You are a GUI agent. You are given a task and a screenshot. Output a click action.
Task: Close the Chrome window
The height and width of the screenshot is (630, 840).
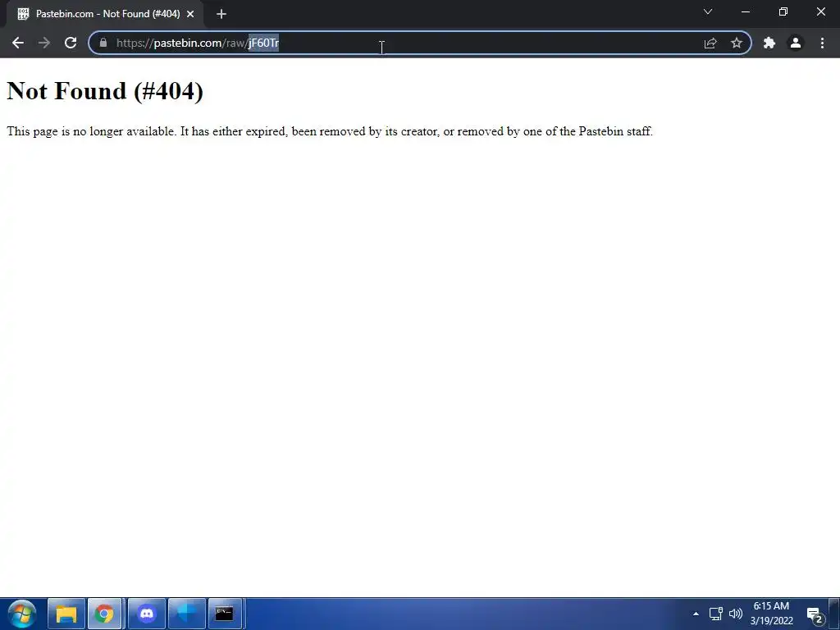[x=820, y=11]
